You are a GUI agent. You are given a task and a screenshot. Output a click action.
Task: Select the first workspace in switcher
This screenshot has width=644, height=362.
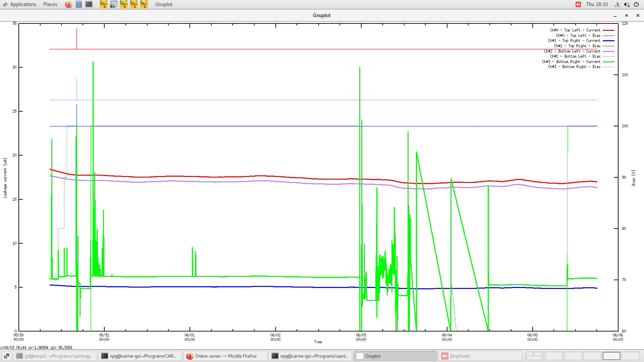point(534,356)
